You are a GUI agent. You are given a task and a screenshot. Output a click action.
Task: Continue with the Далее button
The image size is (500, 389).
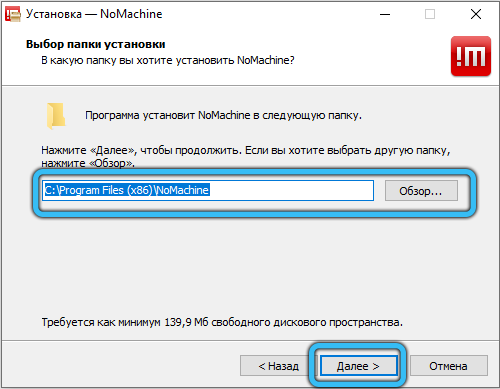[358, 366]
